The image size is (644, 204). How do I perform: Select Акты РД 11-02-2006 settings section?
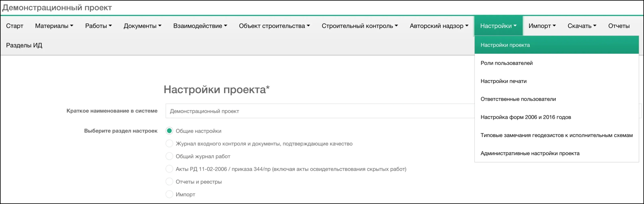[169, 169]
